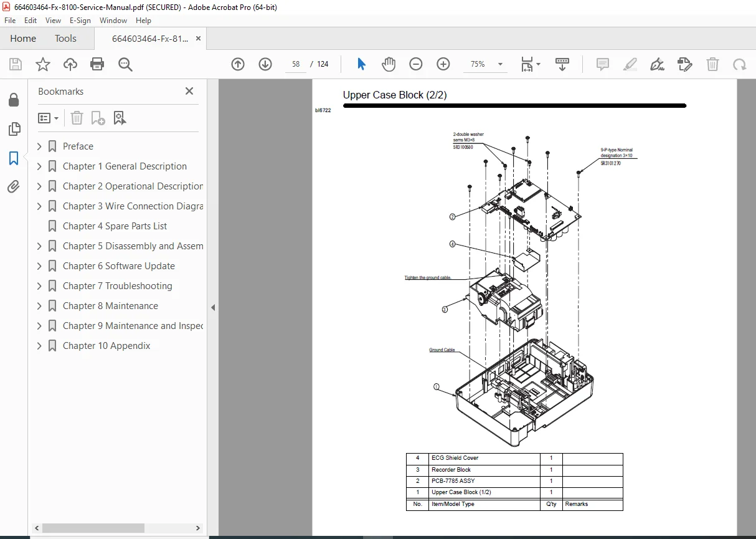Open the File menu
The image size is (756, 539).
(10, 21)
